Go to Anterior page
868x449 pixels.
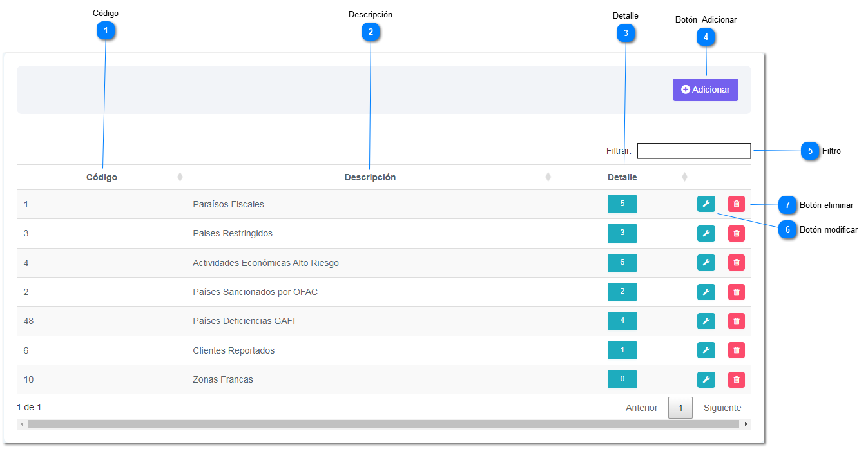pyautogui.click(x=642, y=408)
